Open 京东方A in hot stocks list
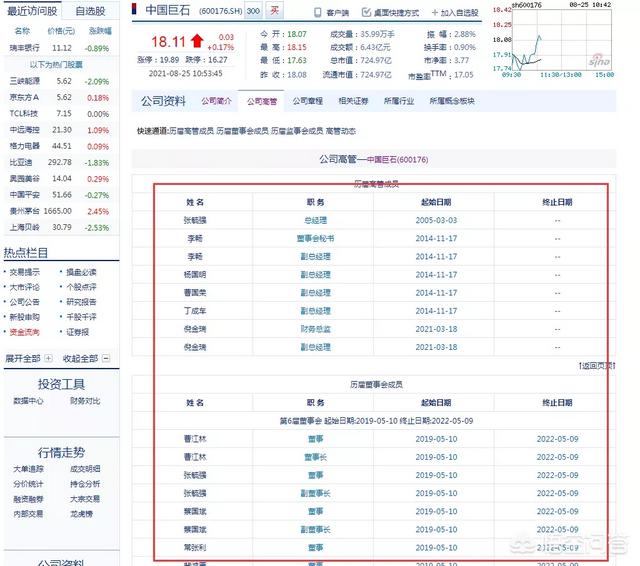This screenshot has height=566, width=640. pos(24,98)
